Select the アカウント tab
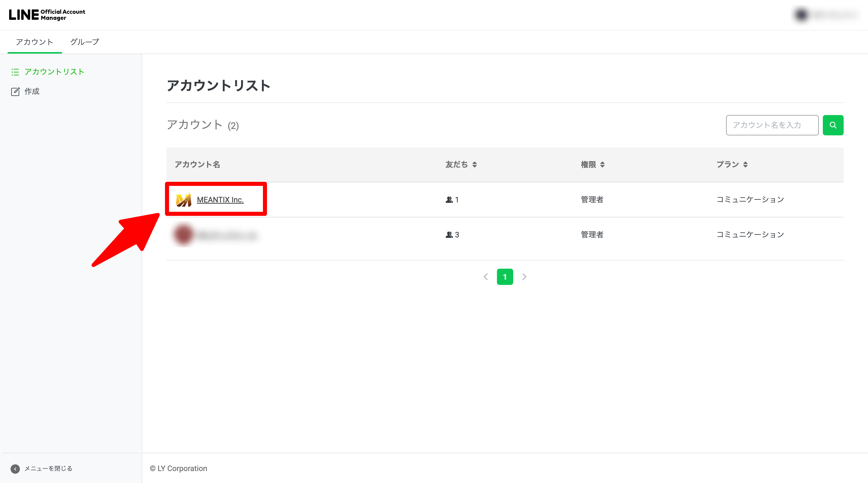 [x=34, y=42]
